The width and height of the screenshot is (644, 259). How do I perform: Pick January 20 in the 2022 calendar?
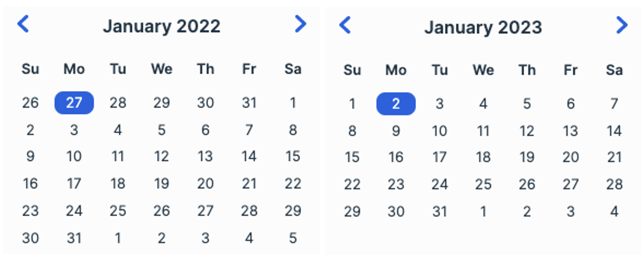point(205,183)
